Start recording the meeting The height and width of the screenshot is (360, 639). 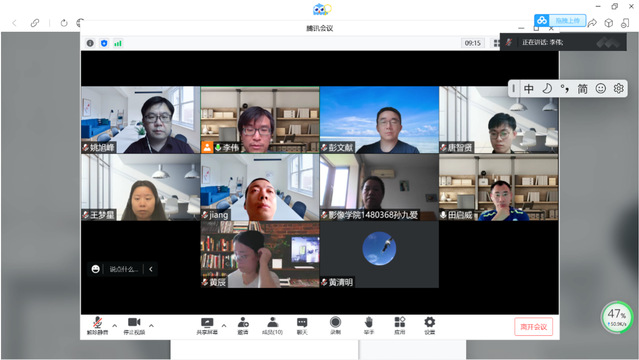335,326
